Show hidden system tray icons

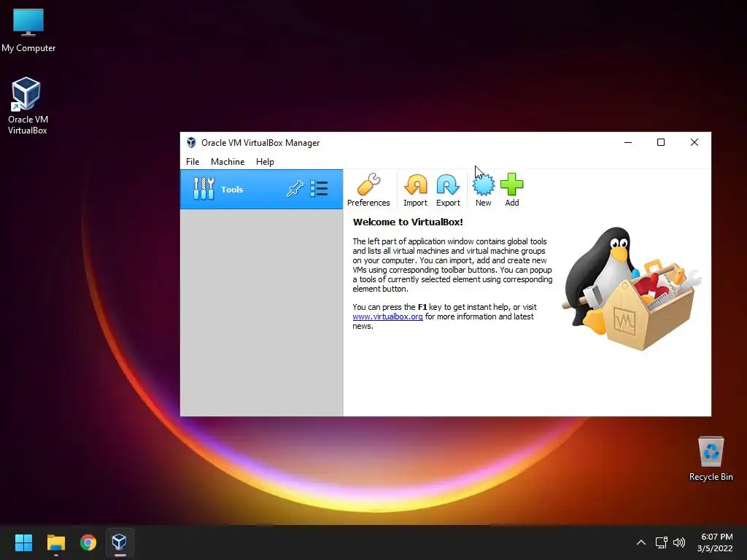641,542
